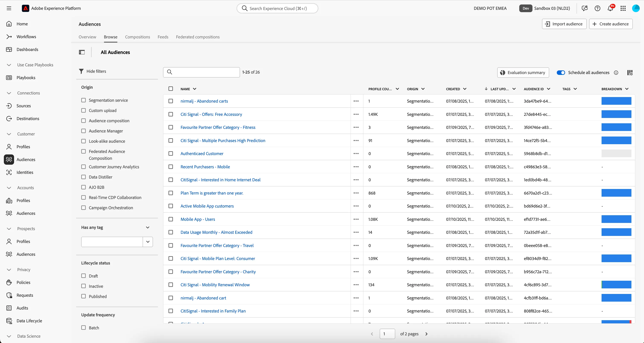Tick the select-all checkbox in table header
The width and height of the screenshot is (644, 343).
pyautogui.click(x=171, y=89)
